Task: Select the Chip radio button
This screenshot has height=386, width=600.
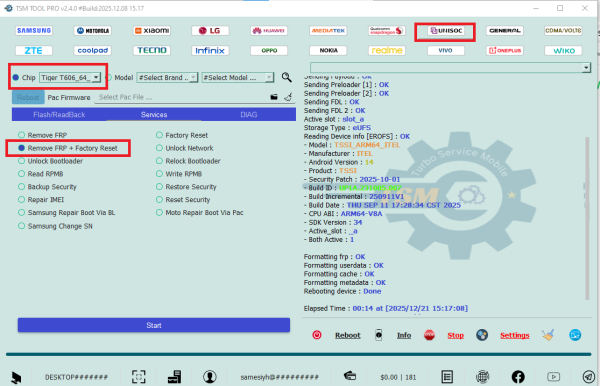Action: (x=16, y=78)
